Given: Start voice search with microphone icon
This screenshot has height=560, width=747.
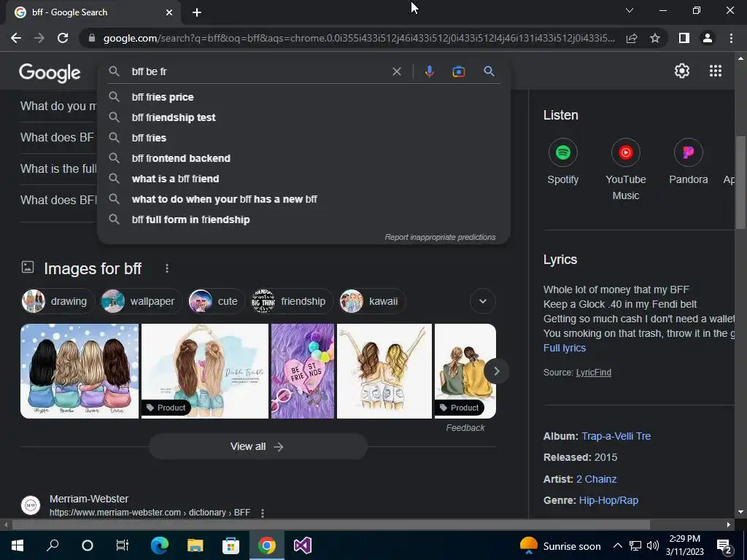Looking at the screenshot, I should click(429, 71).
